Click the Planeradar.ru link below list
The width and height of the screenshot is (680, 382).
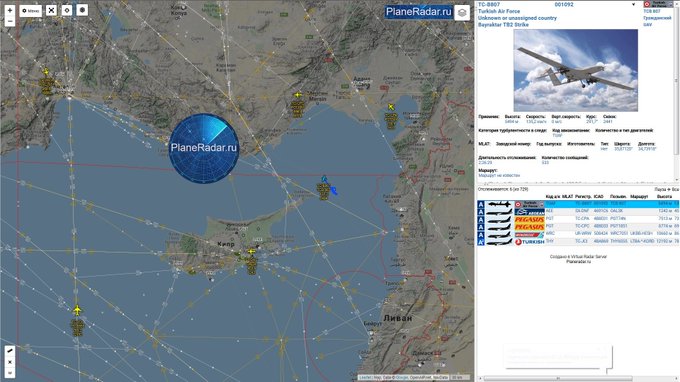pos(578,261)
